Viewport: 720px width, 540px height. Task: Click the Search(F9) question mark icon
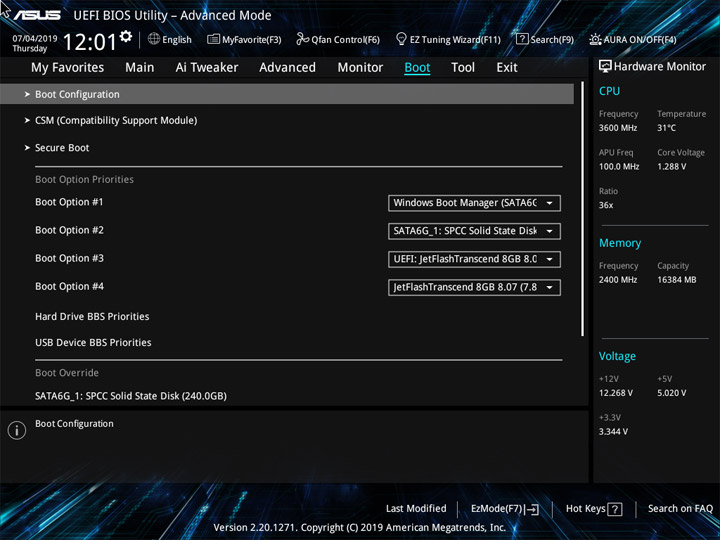click(x=522, y=39)
